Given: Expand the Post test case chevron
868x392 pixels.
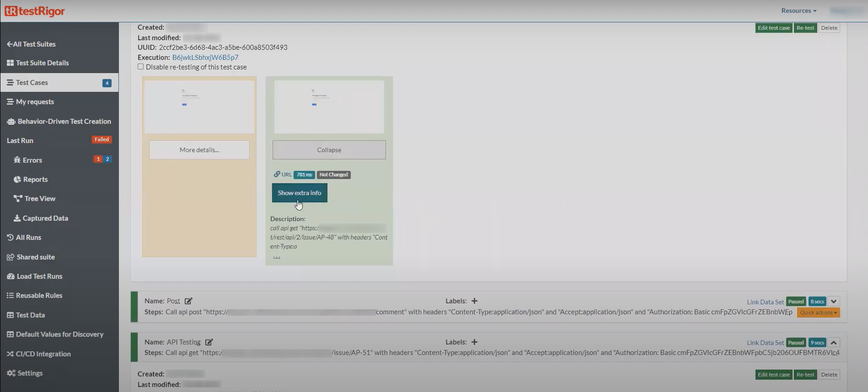Looking at the screenshot, I should (x=834, y=302).
